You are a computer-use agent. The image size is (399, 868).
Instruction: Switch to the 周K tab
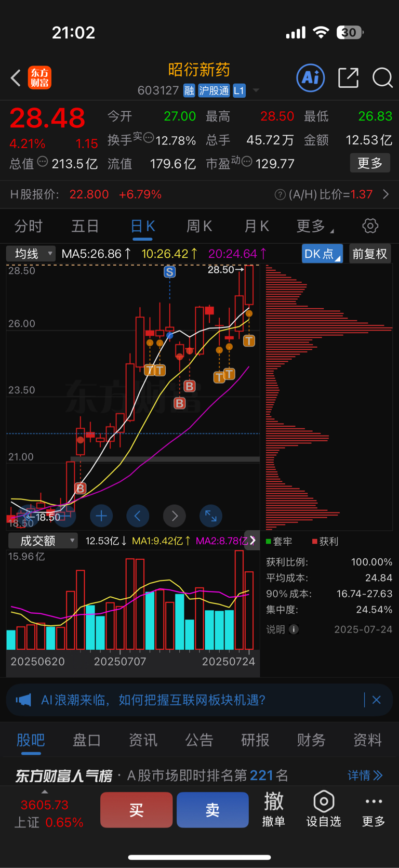[x=199, y=226]
